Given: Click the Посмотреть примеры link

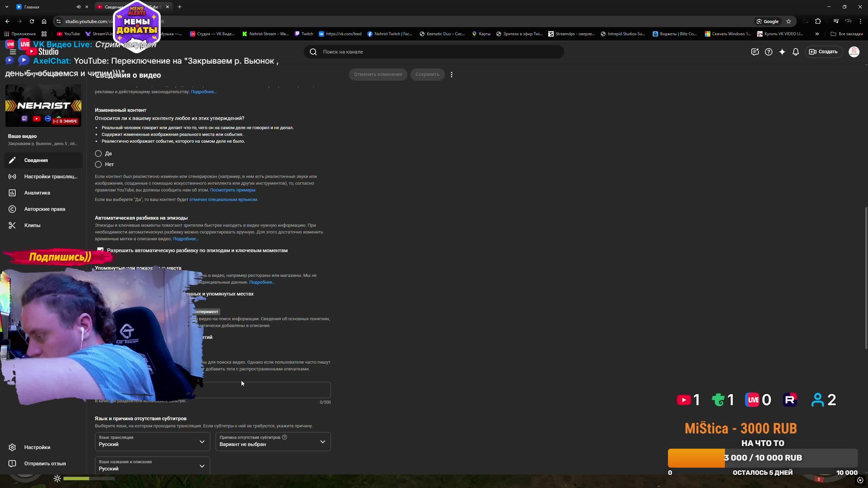Looking at the screenshot, I should pyautogui.click(x=232, y=190).
